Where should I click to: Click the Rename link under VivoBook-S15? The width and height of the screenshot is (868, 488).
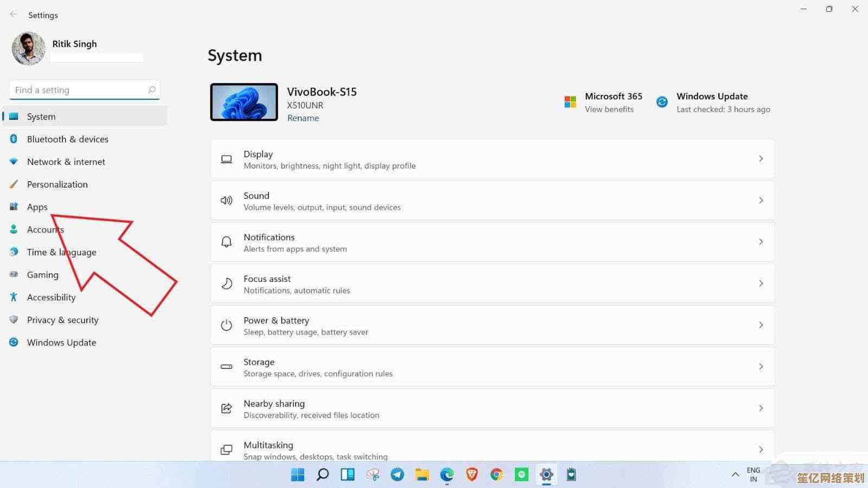(303, 118)
